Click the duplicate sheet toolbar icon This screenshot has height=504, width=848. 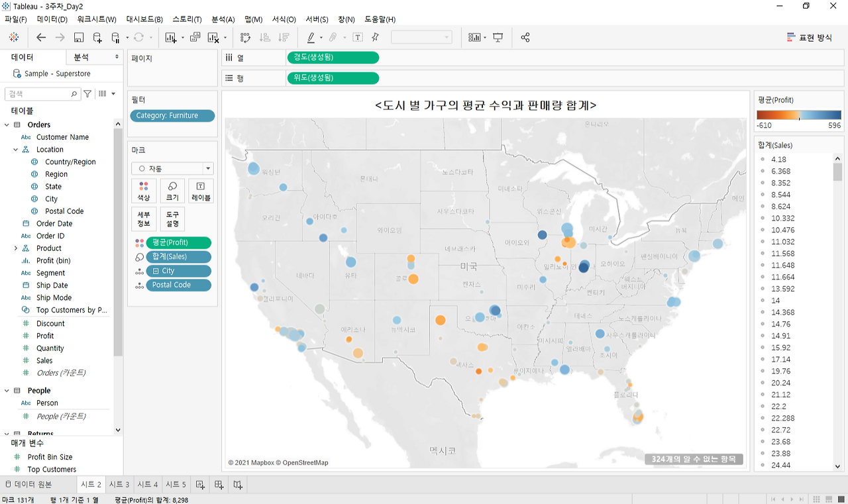click(195, 38)
